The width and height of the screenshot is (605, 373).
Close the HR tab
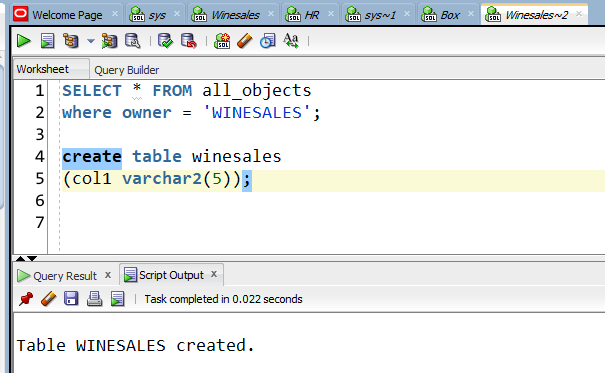click(331, 14)
